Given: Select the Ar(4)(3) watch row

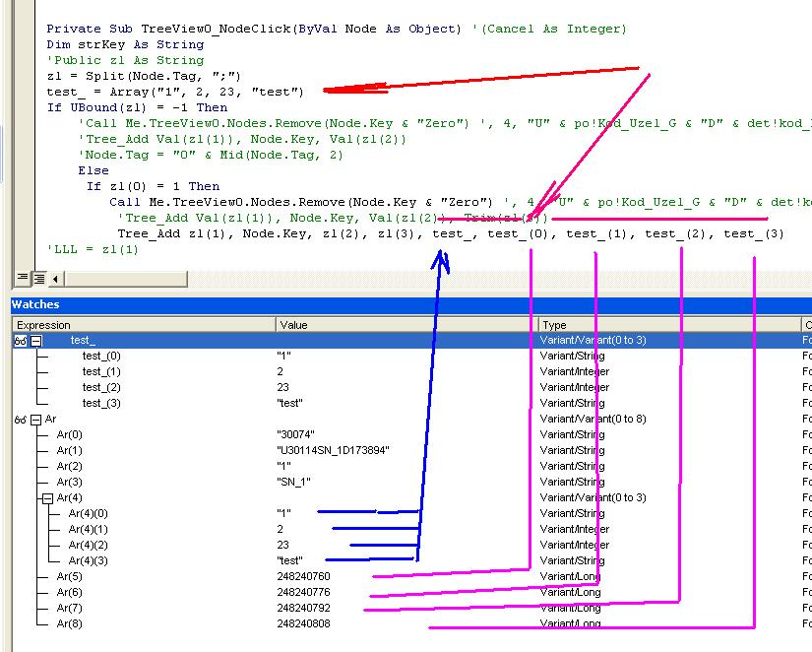Looking at the screenshot, I should click(411, 560).
